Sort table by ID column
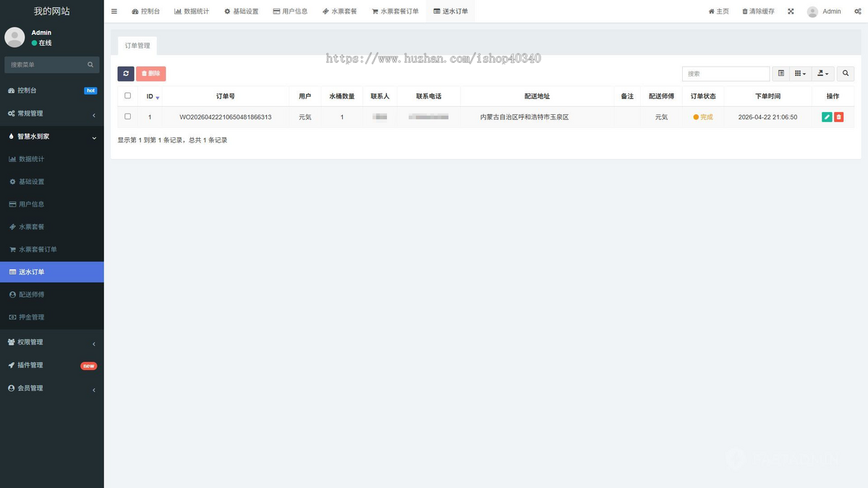This screenshot has height=488, width=868. tap(150, 96)
